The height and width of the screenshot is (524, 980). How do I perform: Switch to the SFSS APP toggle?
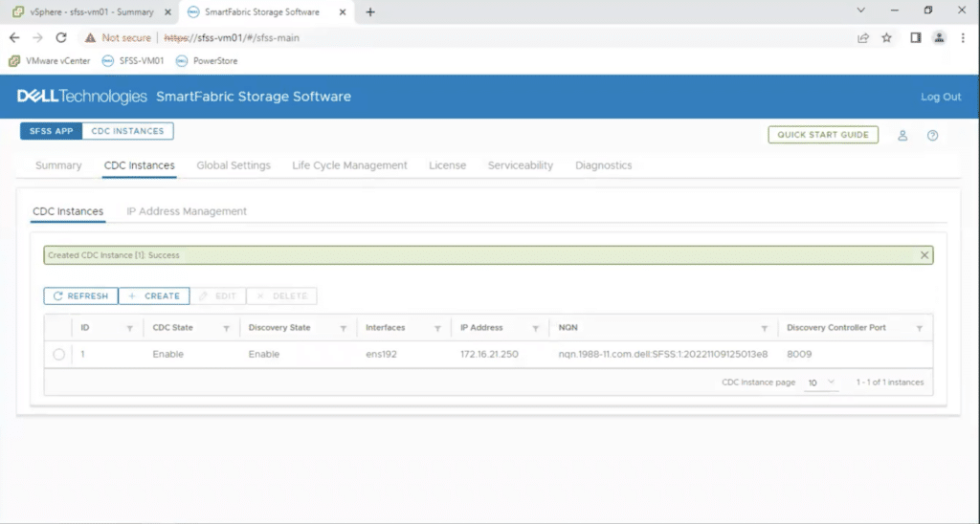[52, 131]
